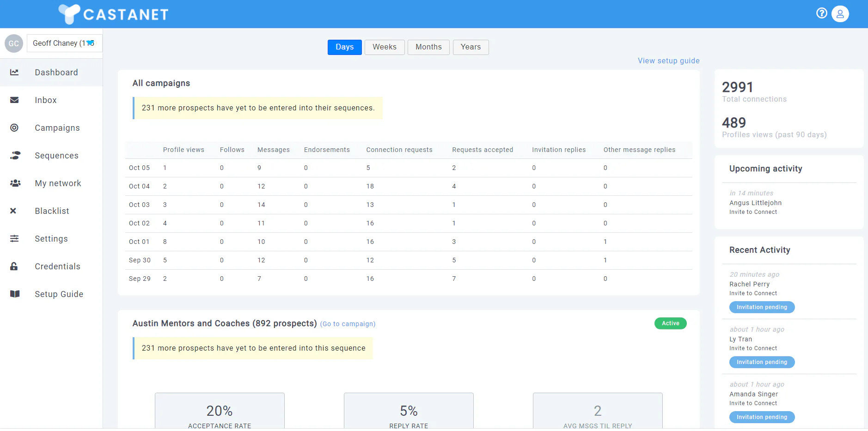Open Settings in the sidebar

point(51,239)
